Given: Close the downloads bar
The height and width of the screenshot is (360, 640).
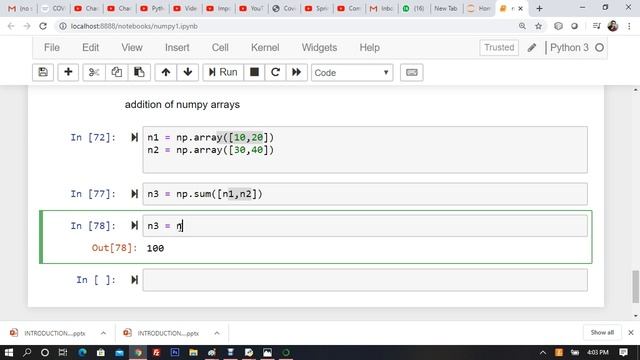Looking at the screenshot, I should click(x=631, y=333).
